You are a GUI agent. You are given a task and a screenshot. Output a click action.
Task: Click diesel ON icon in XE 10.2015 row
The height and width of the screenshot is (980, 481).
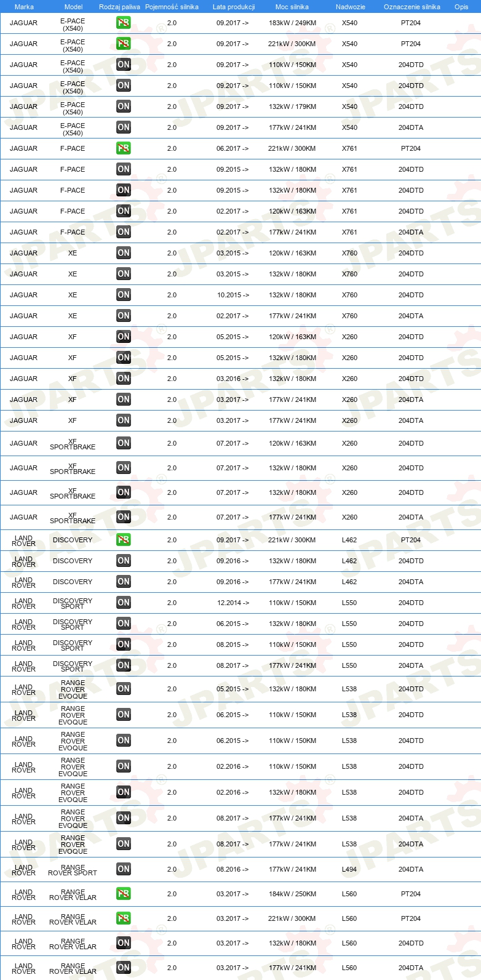point(124,295)
